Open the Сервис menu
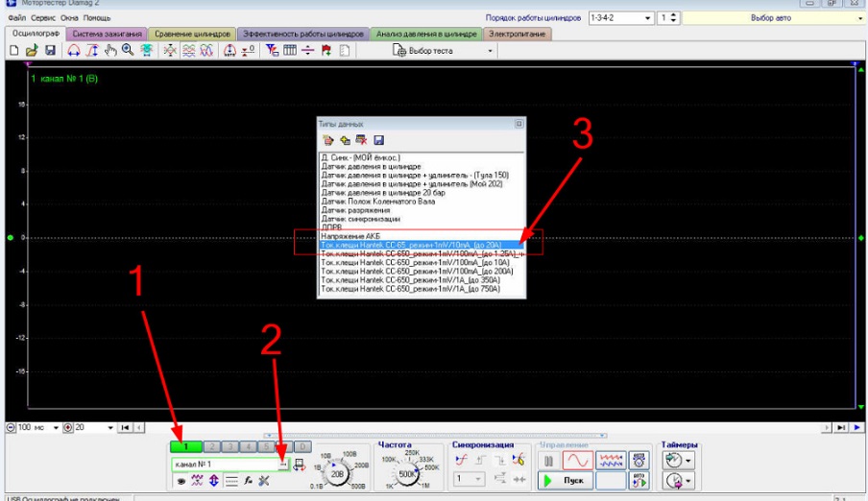Image resolution: width=868 pixels, height=501 pixels. 43,18
